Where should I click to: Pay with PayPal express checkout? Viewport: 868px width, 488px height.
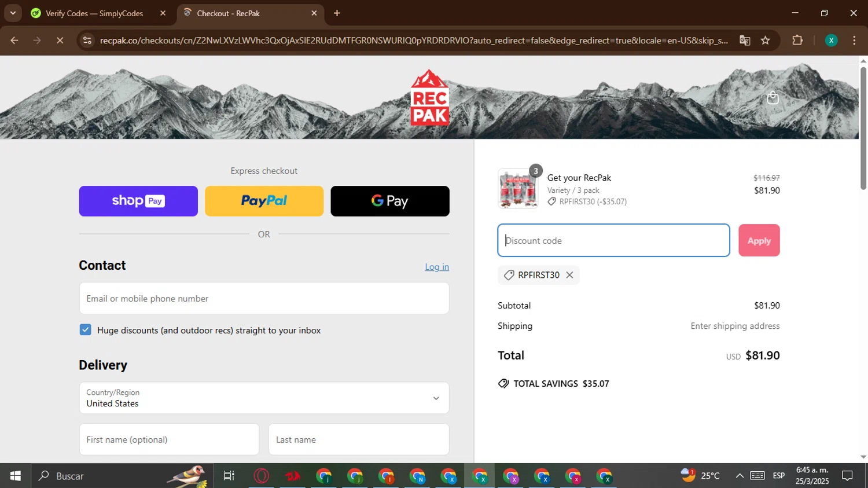tap(264, 201)
